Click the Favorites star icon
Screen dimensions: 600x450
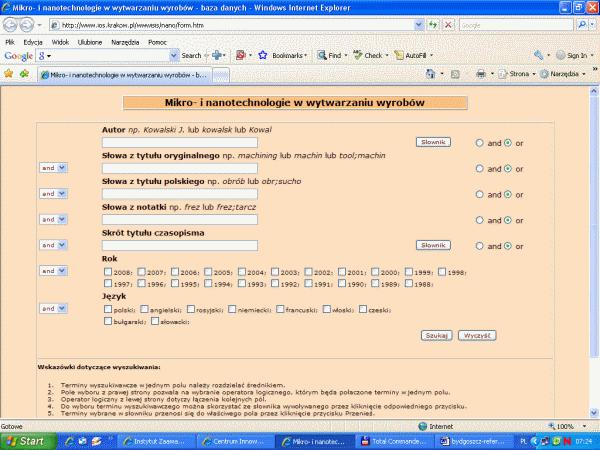(x=9, y=73)
